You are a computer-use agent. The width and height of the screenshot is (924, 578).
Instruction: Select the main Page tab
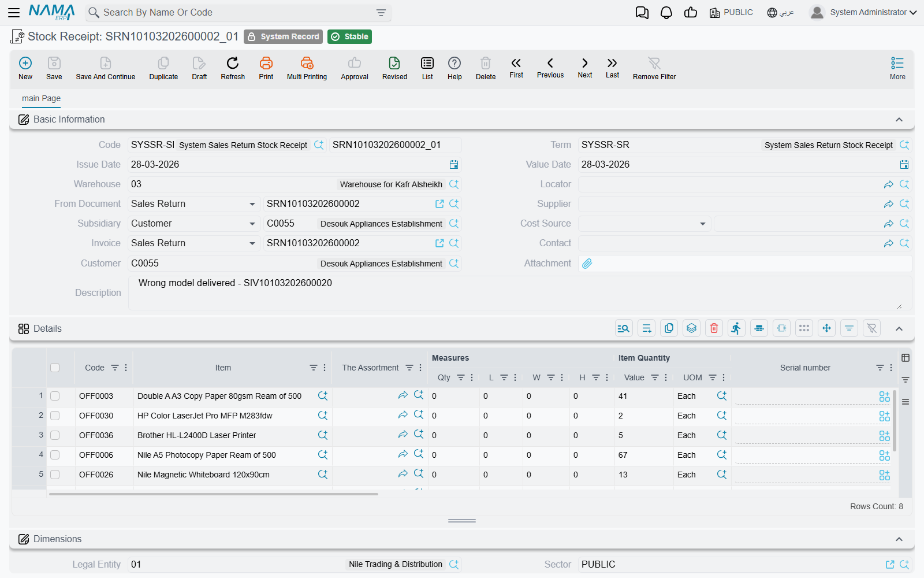point(41,98)
